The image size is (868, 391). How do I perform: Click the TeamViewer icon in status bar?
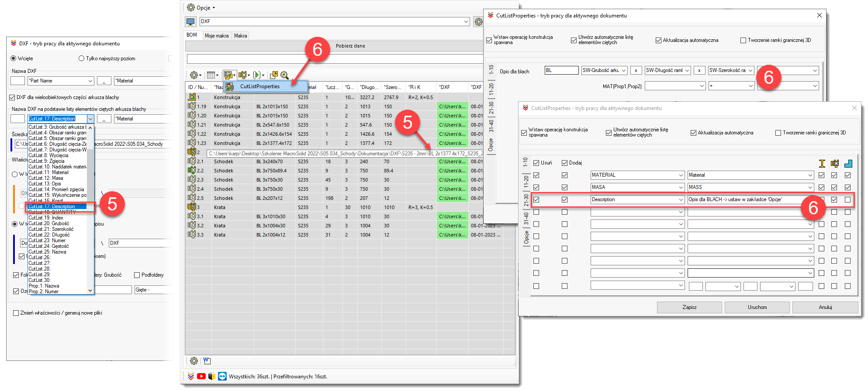(222, 376)
